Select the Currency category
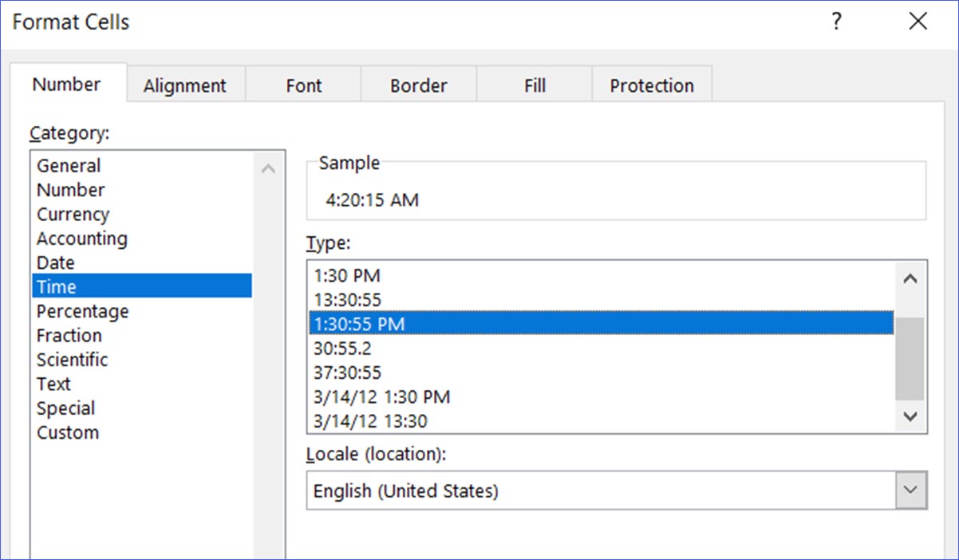 73,214
